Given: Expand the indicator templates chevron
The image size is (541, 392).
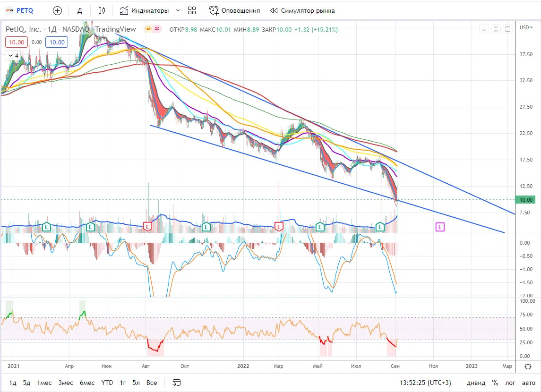Looking at the screenshot, I should 178,11.
